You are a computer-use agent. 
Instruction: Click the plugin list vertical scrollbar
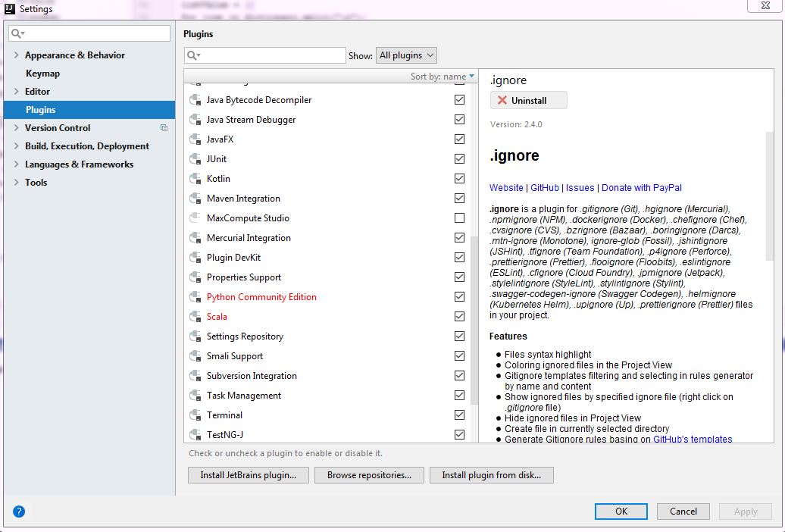tap(474, 320)
